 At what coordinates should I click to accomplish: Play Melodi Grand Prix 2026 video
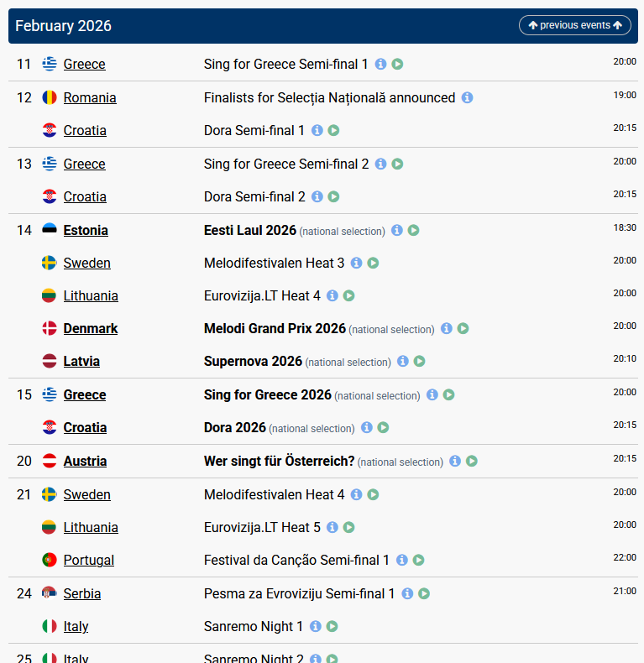pyautogui.click(x=463, y=328)
